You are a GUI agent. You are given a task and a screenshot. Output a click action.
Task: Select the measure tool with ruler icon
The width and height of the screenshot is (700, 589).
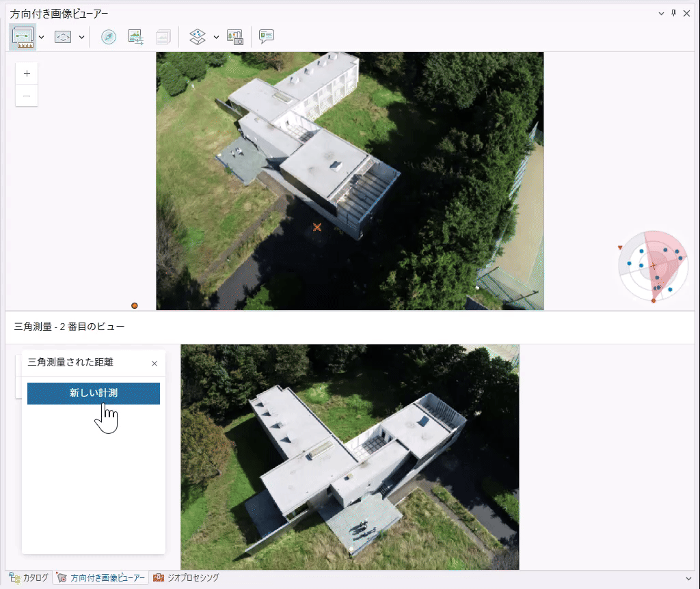click(23, 37)
